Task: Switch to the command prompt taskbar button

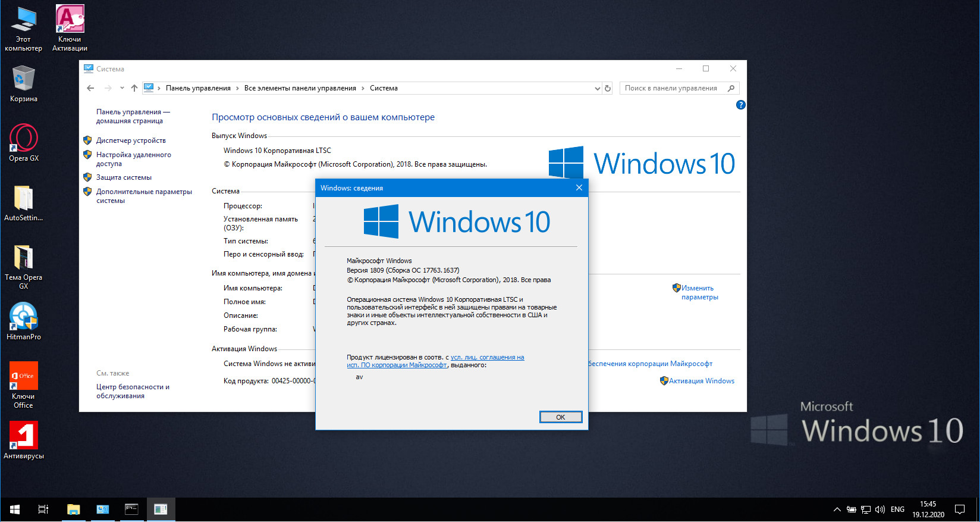Action: (x=131, y=510)
